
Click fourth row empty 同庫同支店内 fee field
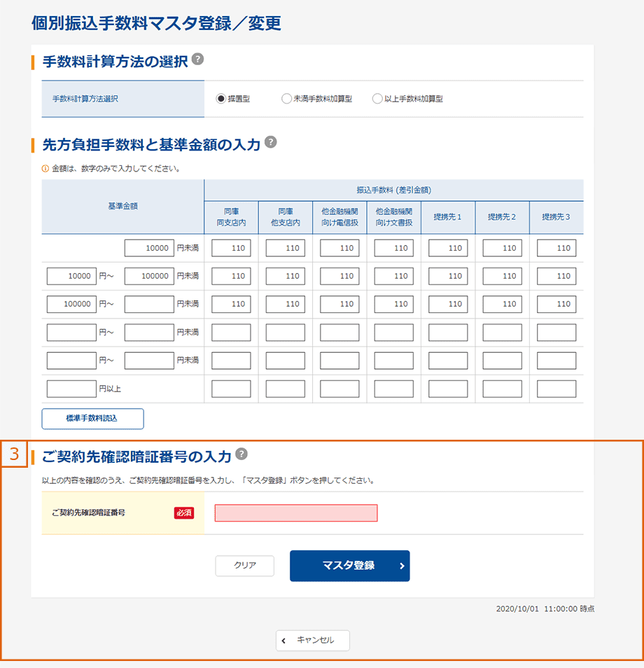click(x=231, y=333)
